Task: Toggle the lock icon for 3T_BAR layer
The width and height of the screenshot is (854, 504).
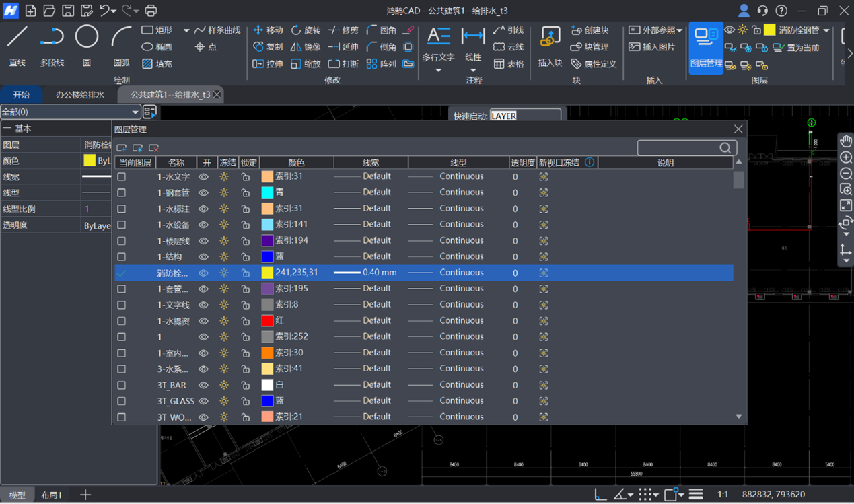Action: tap(246, 385)
